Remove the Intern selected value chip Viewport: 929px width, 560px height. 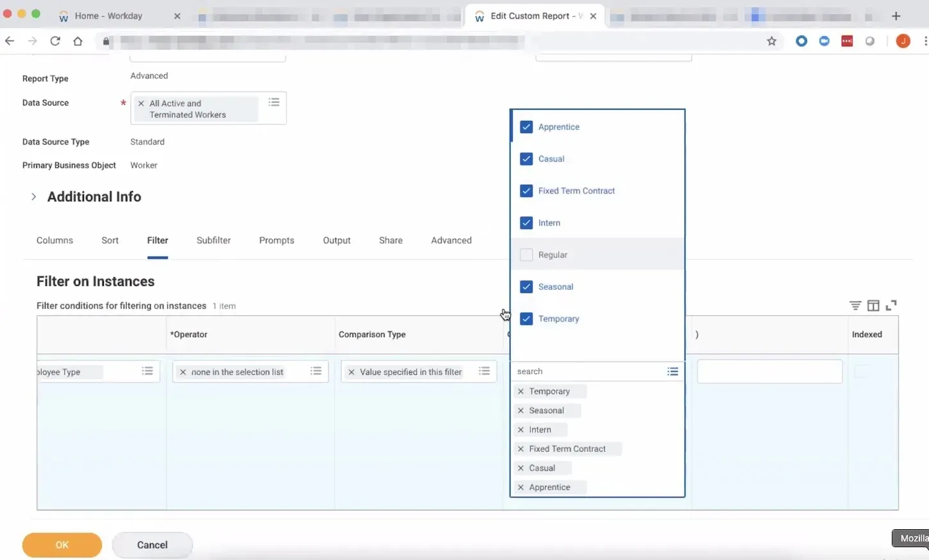tap(521, 430)
